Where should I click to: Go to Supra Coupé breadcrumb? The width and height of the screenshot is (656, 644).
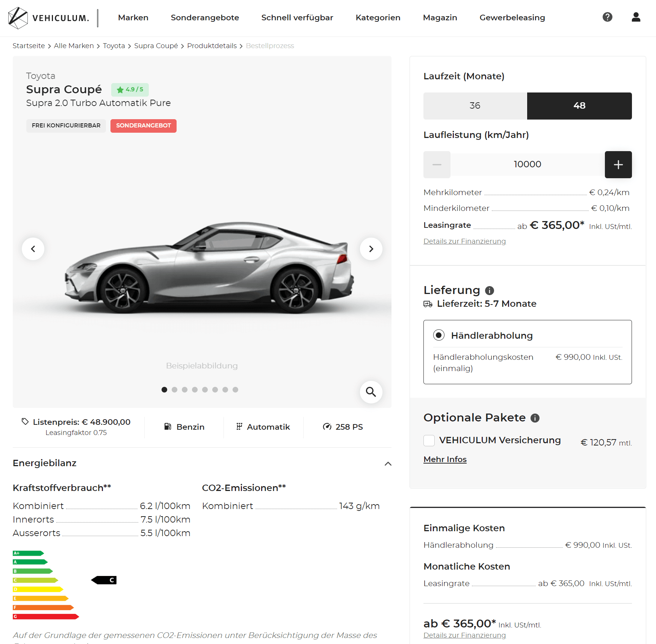[156, 46]
